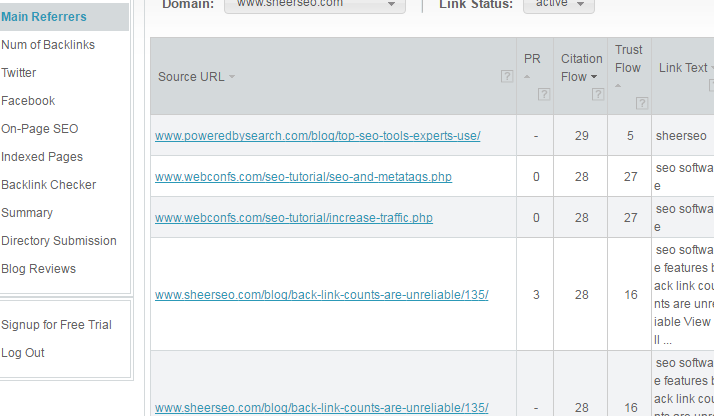Select PR 0 in increase-traffic row

point(536,218)
